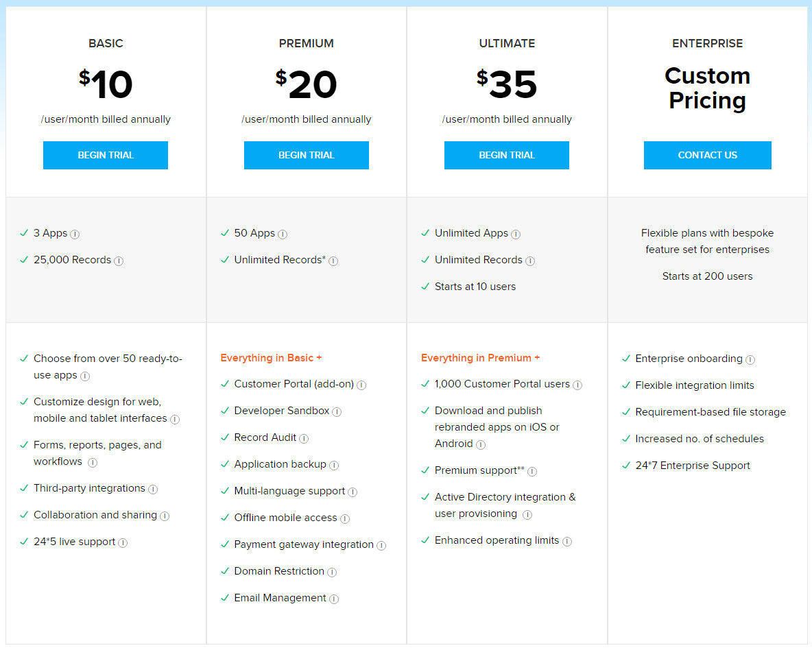This screenshot has width=812, height=650.
Task: Click info icon next to 3 Apps
Action: click(x=75, y=234)
